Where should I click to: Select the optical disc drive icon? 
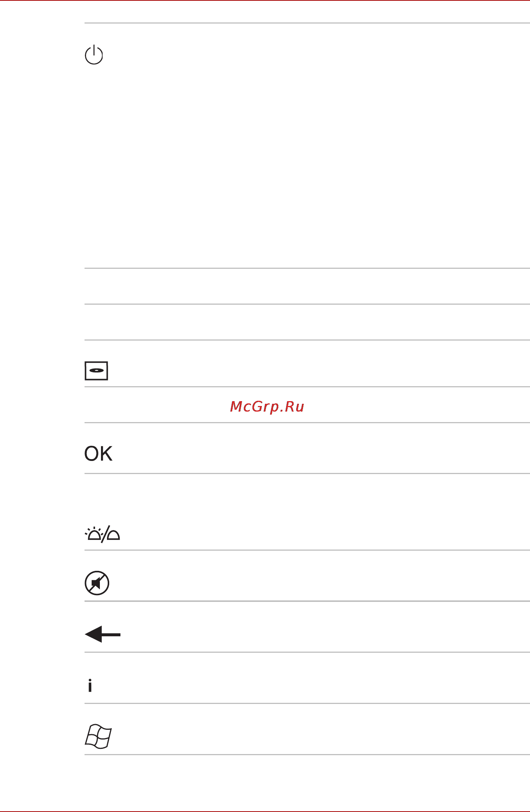click(96, 371)
